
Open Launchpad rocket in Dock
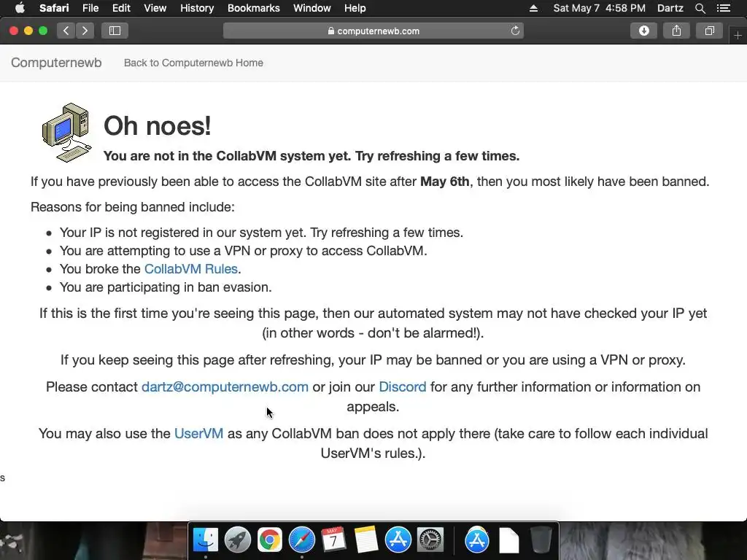238,540
